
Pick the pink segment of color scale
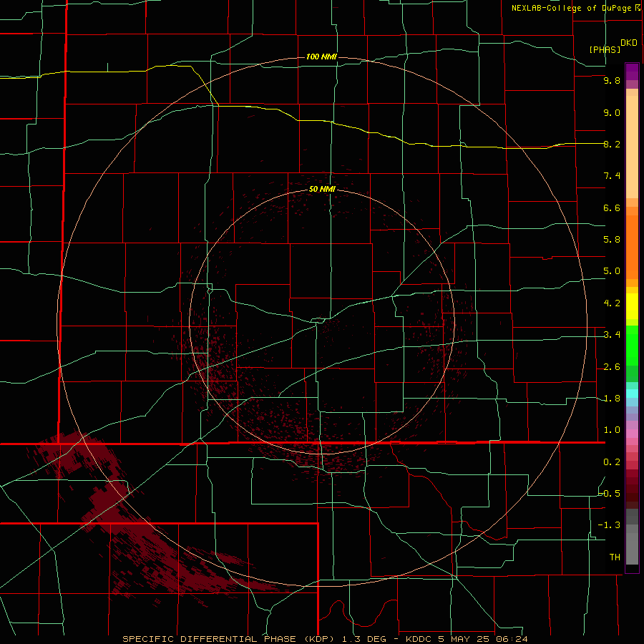(x=632, y=434)
